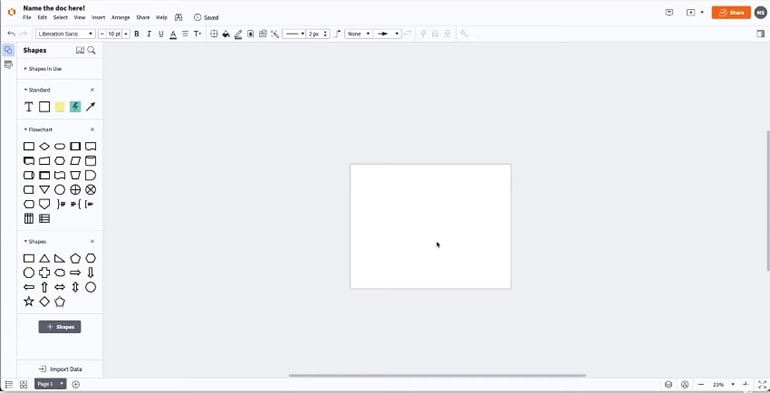
Task: Click zoom out minus button
Action: [x=701, y=385]
